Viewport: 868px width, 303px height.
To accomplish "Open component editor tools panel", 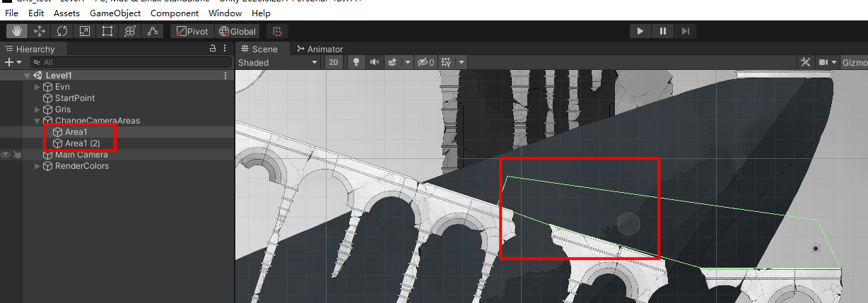I will pyautogui.click(x=805, y=62).
